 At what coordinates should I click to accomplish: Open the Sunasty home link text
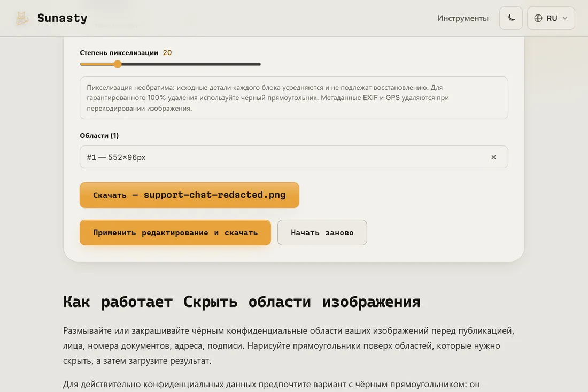point(62,18)
